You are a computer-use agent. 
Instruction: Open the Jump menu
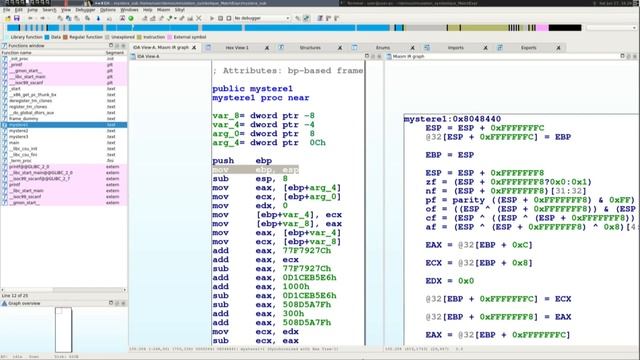[32, 10]
